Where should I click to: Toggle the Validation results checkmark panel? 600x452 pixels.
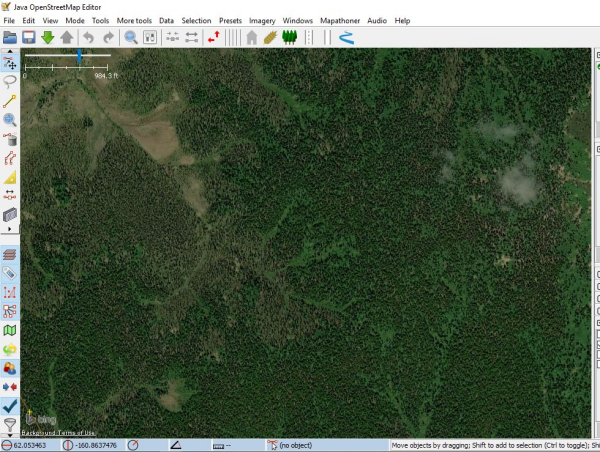(10, 406)
